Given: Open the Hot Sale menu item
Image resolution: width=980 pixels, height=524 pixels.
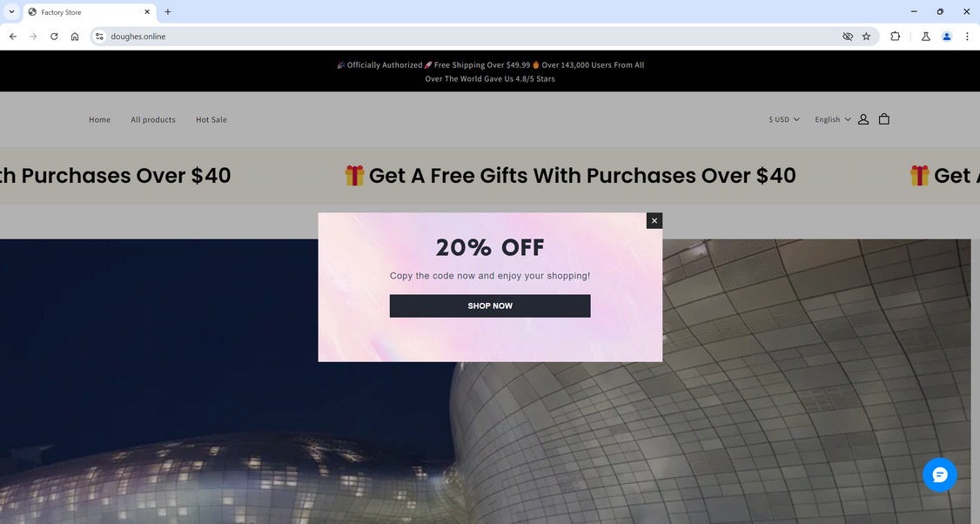Looking at the screenshot, I should point(211,119).
